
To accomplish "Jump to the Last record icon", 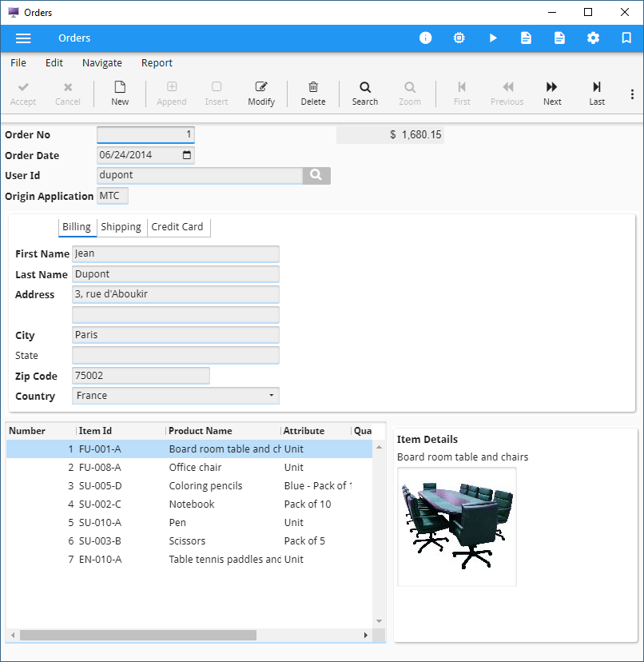I will tap(596, 92).
